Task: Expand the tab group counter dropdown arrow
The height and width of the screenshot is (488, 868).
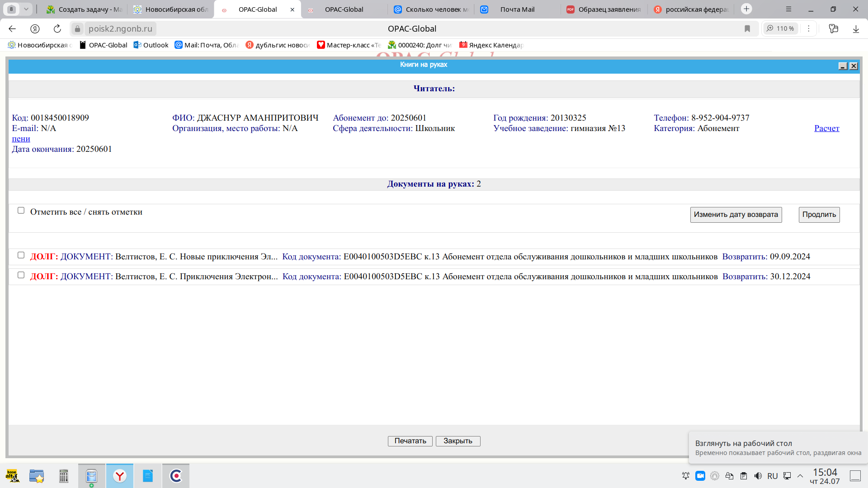Action: [26, 9]
